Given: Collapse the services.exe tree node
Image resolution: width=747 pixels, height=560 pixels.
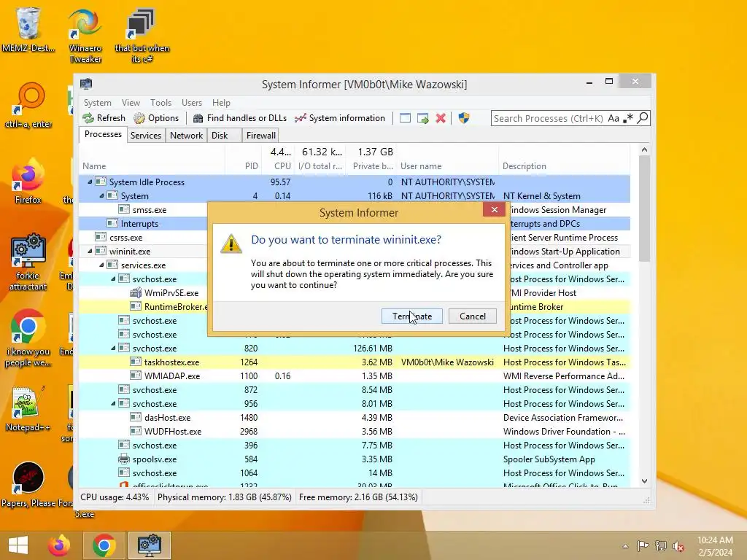Looking at the screenshot, I should [x=101, y=265].
